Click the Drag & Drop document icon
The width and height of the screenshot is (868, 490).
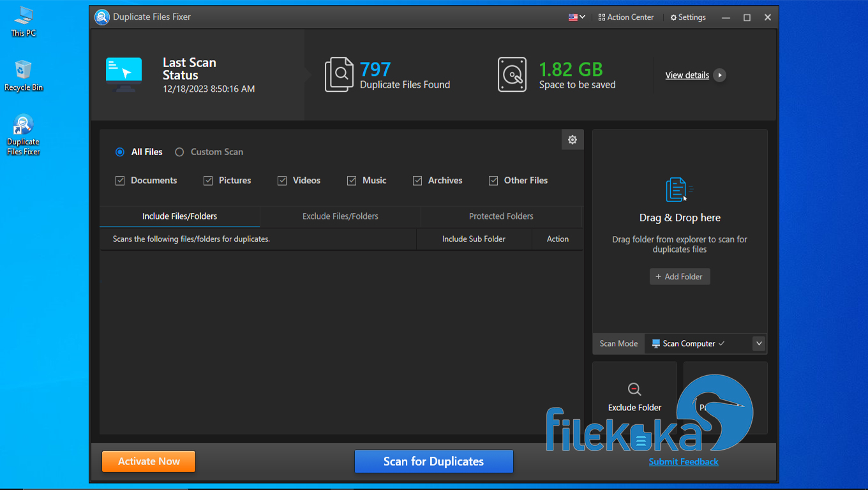tap(680, 190)
